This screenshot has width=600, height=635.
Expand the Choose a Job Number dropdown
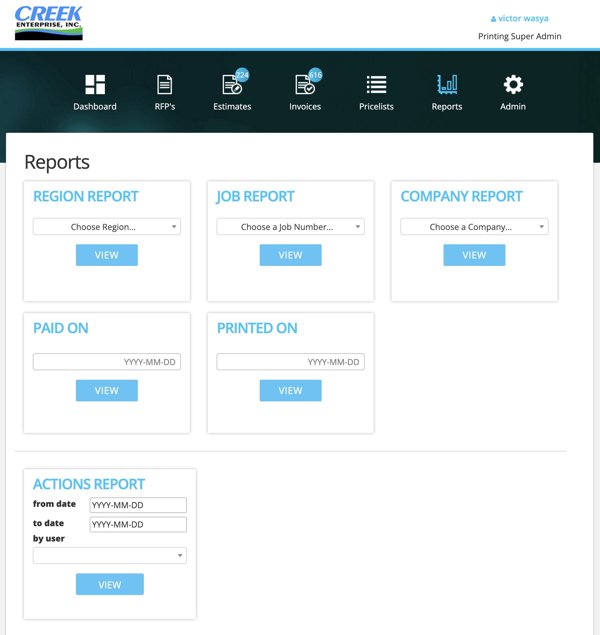[290, 227]
